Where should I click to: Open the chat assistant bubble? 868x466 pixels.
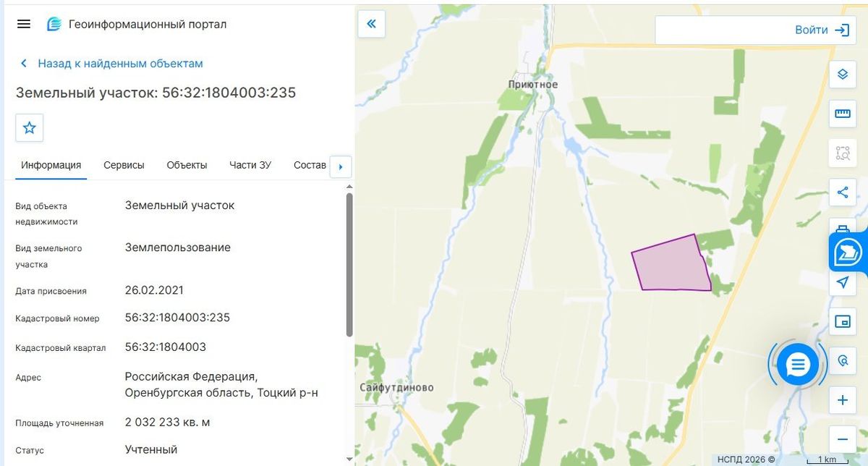pyautogui.click(x=798, y=365)
